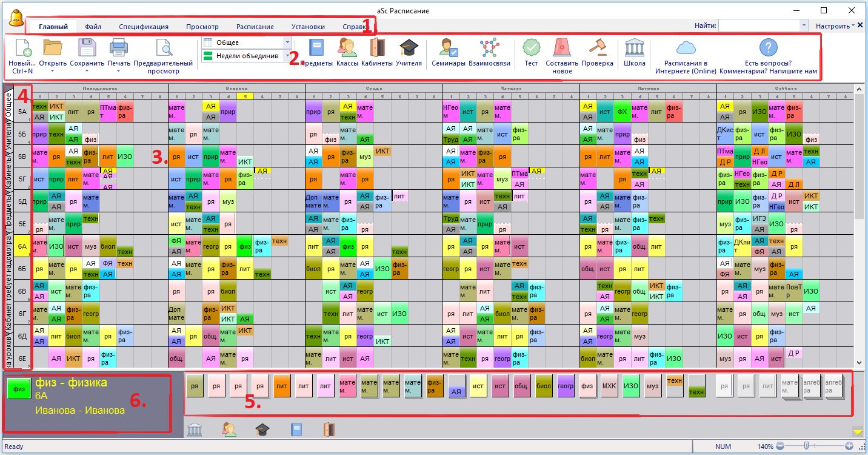868x455 pixels.
Task: Select the green ИЗО card in bottom panel
Action: (x=631, y=385)
